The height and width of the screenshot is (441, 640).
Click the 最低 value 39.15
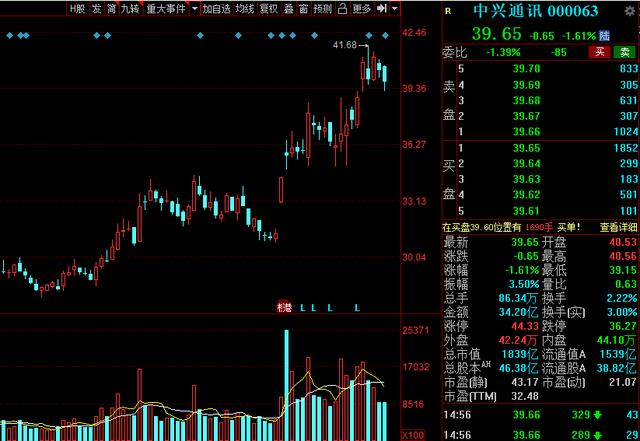[623, 270]
